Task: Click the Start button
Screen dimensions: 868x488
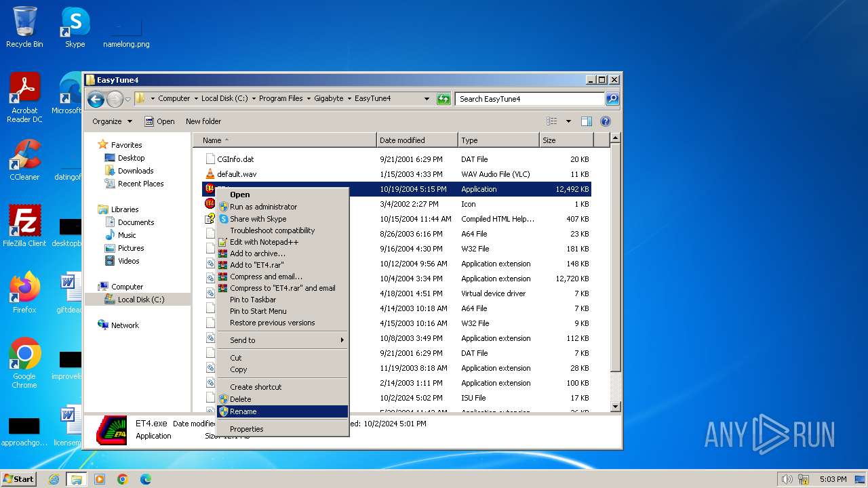Action: (x=19, y=479)
